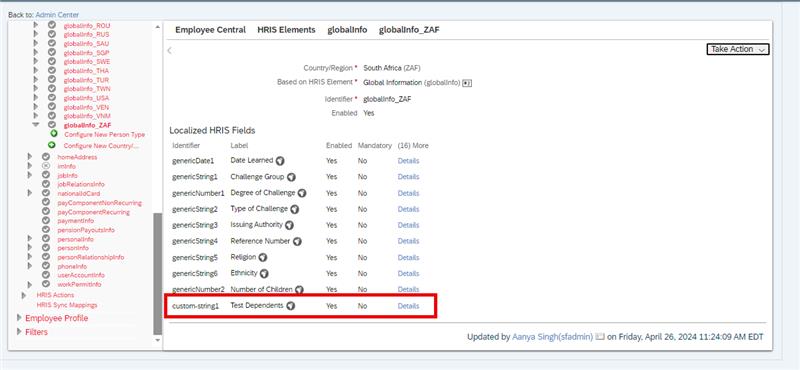The height and width of the screenshot is (370, 800).
Task: Open the Take Action dropdown
Action: 737,50
